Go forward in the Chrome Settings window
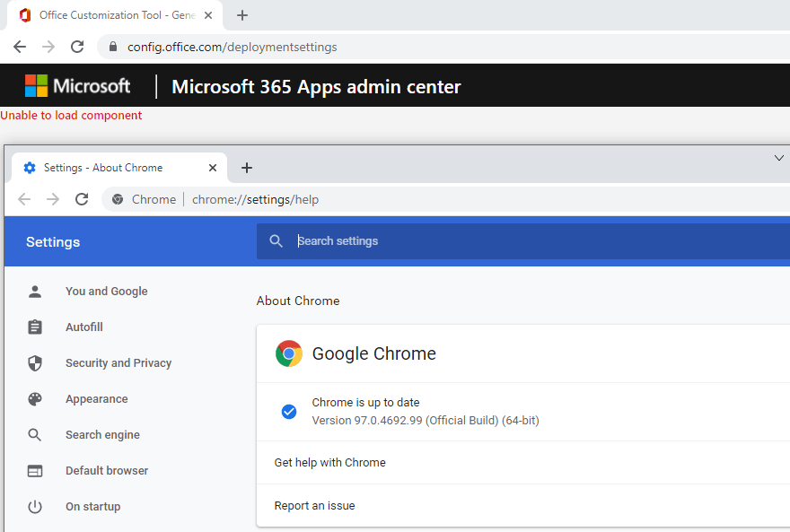Image resolution: width=790 pixels, height=532 pixels. (x=53, y=199)
